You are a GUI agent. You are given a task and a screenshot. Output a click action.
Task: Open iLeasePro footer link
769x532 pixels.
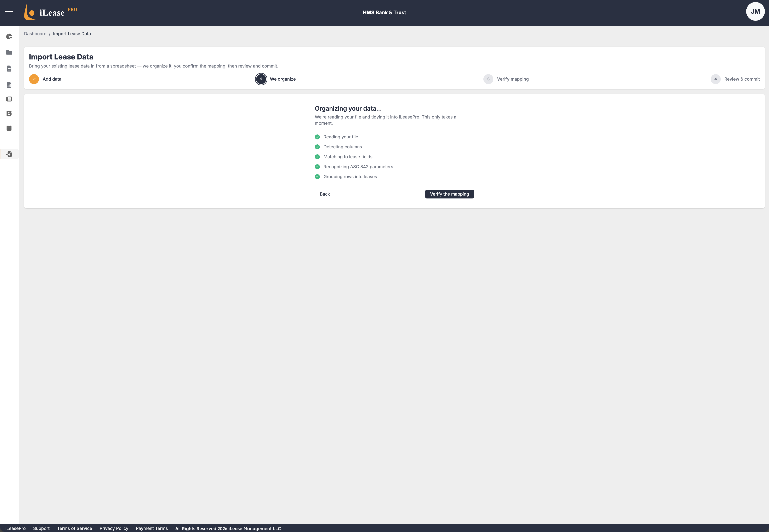(x=15, y=528)
